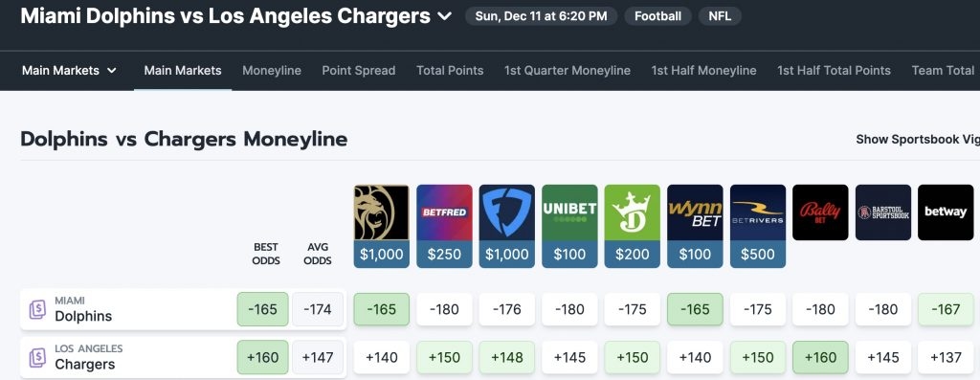The image size is (980, 380).
Task: Open the WynnBET sportsbook logo
Action: pyautogui.click(x=695, y=212)
